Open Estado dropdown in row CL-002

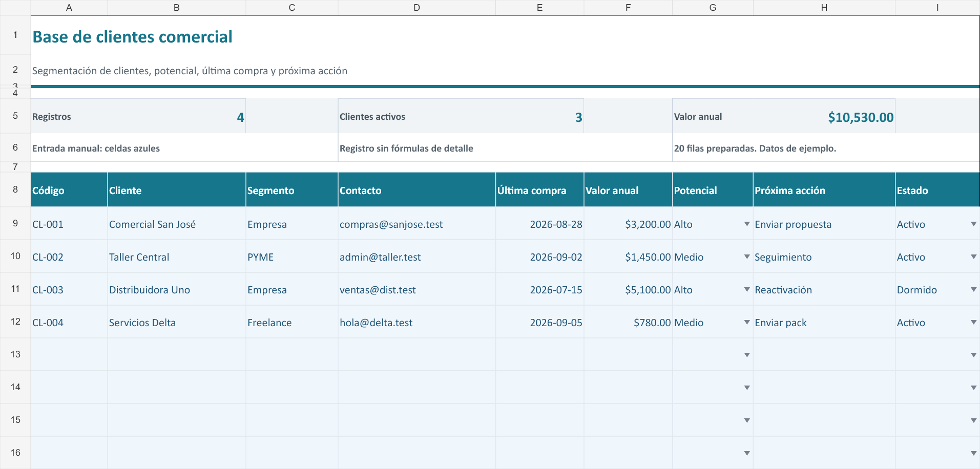point(973,257)
